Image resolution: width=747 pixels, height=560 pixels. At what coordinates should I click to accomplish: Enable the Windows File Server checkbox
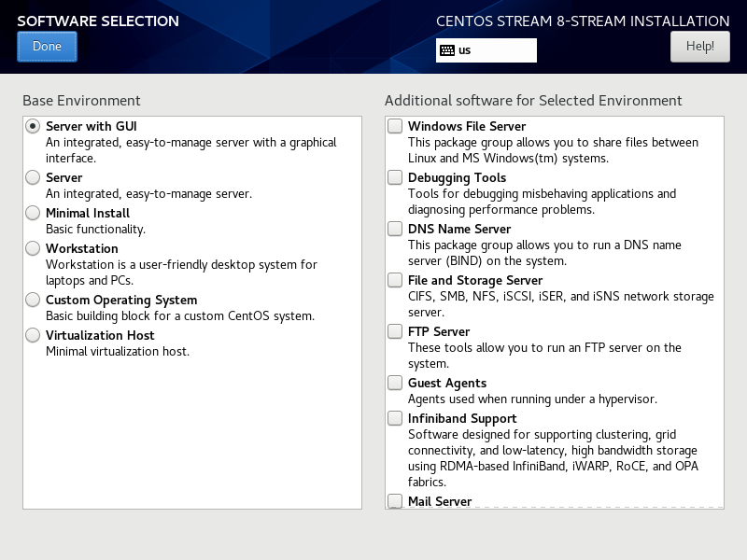(x=394, y=126)
